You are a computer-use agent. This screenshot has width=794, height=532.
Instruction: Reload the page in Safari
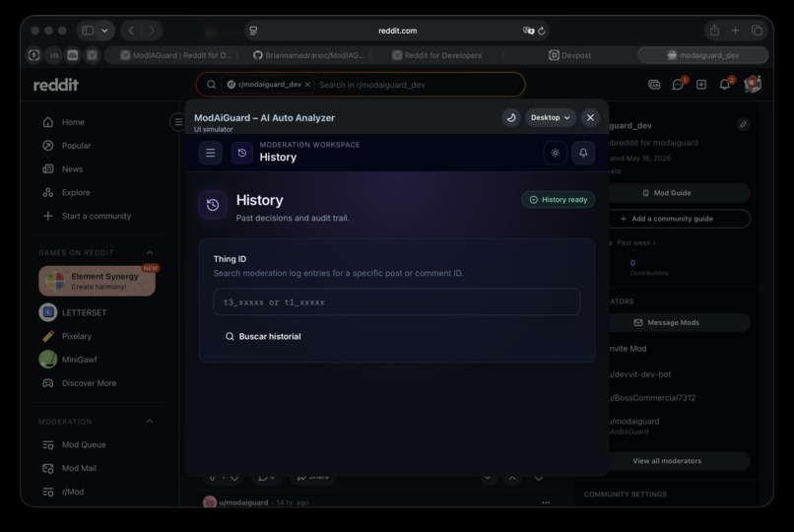tap(541, 31)
